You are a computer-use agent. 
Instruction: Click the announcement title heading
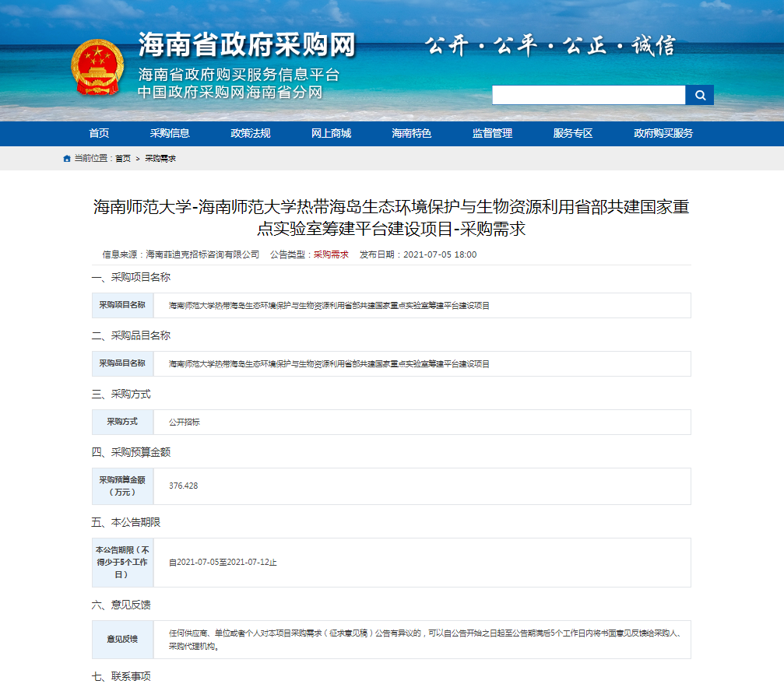pos(392,217)
